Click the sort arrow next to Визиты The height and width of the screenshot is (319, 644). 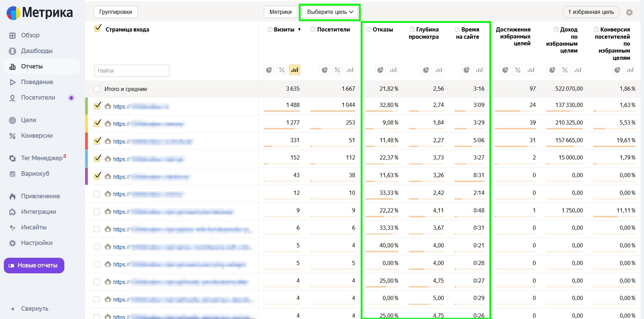(299, 30)
